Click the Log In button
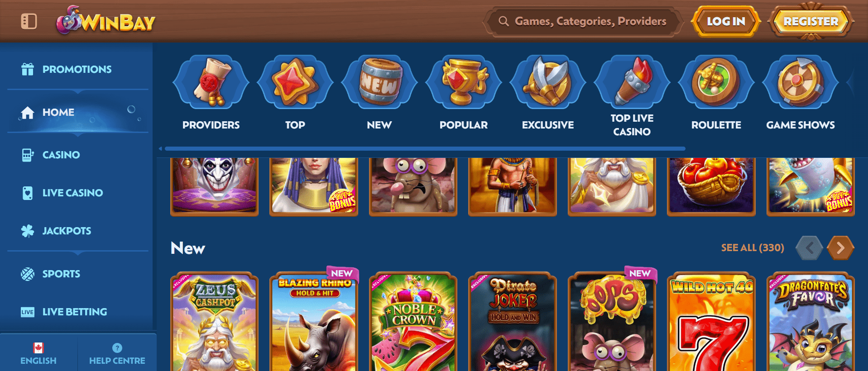This screenshot has height=371, width=868. click(726, 21)
